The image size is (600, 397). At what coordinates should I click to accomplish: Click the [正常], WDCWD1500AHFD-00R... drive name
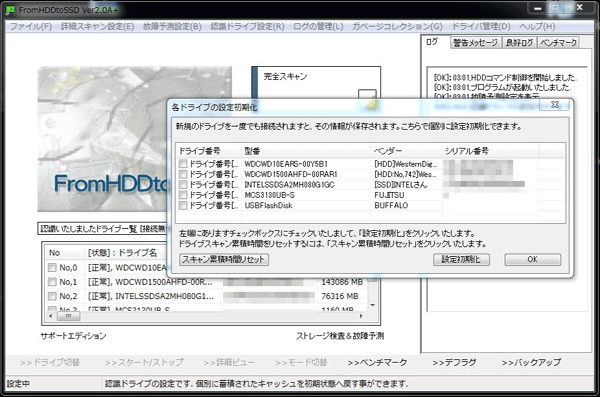click(x=150, y=282)
